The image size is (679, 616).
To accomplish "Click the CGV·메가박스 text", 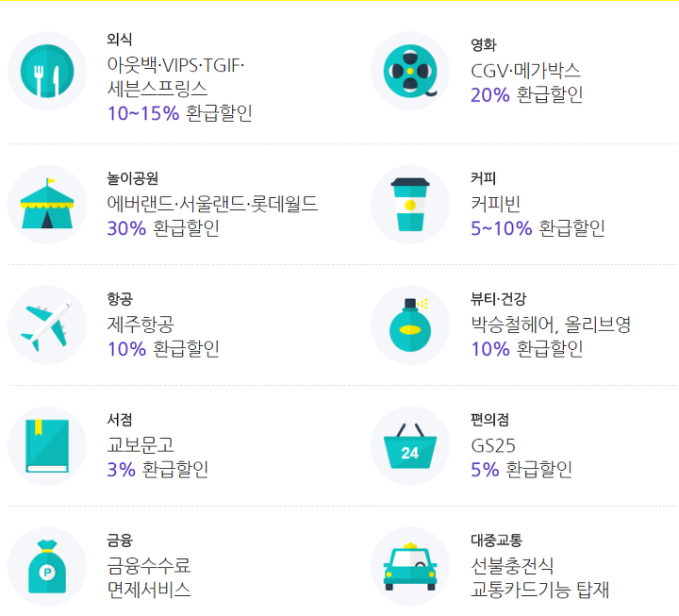I will pos(525,71).
